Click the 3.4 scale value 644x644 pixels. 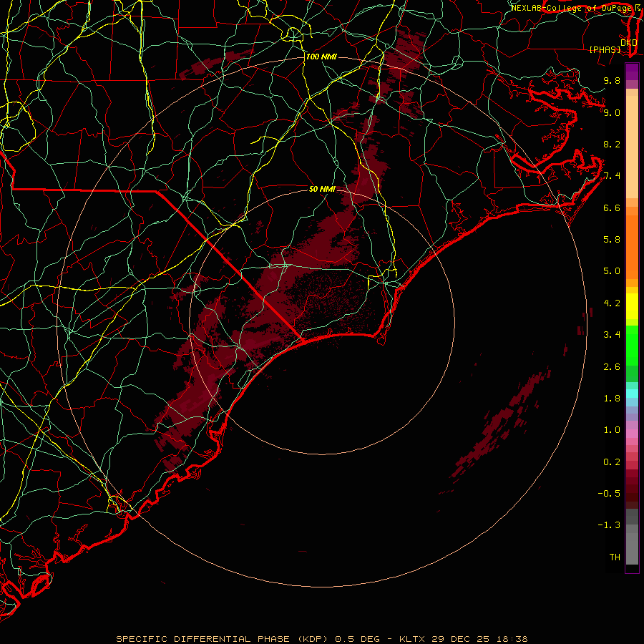pyautogui.click(x=612, y=335)
